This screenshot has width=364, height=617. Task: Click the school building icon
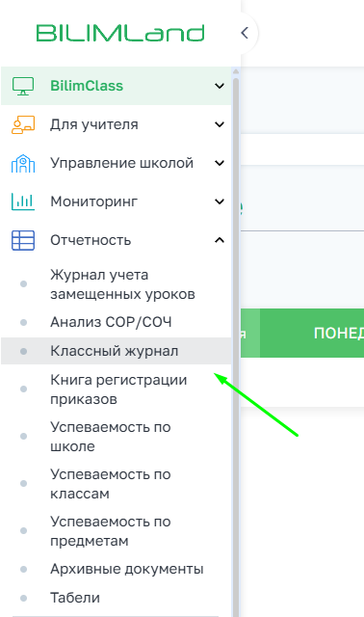click(x=23, y=163)
